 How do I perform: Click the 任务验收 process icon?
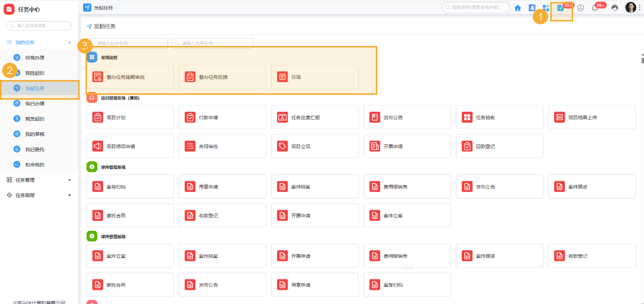[467, 117]
